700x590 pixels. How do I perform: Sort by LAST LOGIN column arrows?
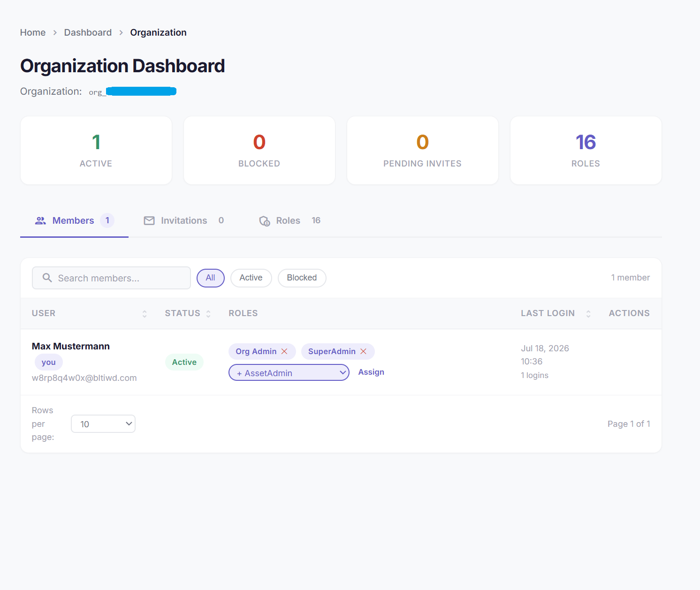pos(588,314)
